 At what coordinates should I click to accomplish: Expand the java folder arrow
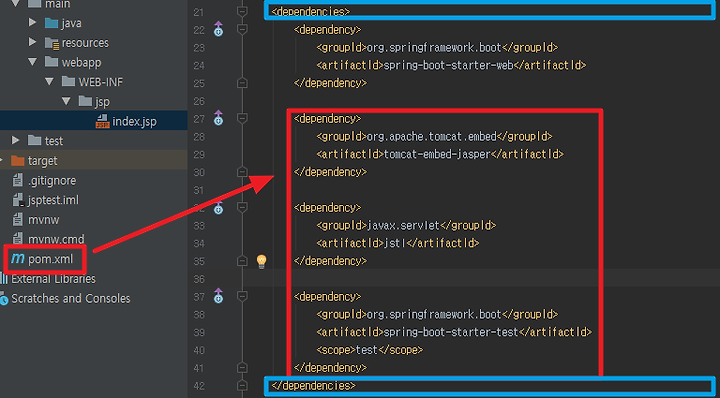coord(32,22)
